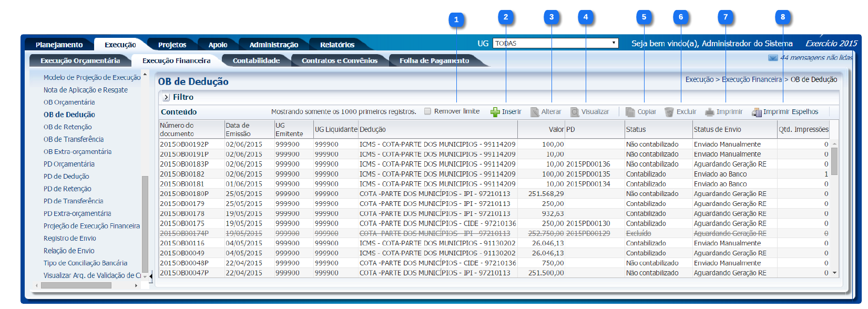Click the Imprimir Espelhos icon
This screenshot has height=309, width=868.
757,112
